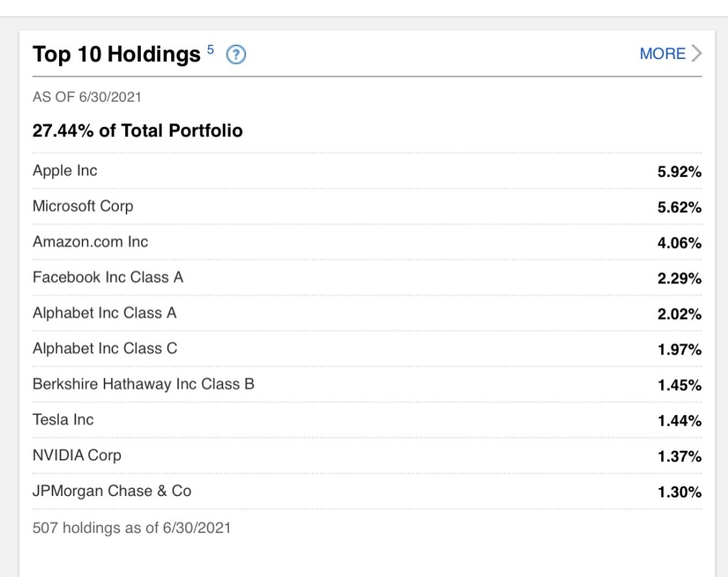728x577 pixels.
Task: Select the Microsoft Corp holding
Action: (x=82, y=206)
